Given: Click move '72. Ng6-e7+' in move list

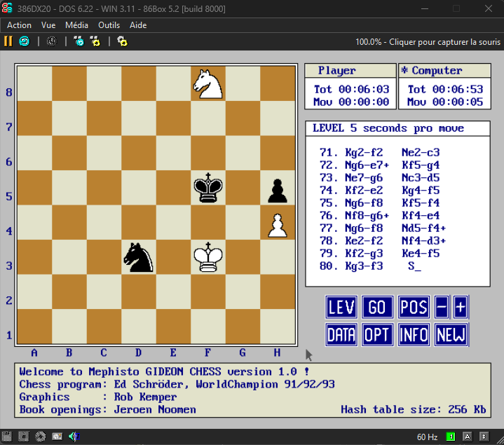Looking at the screenshot, I should 354,165.
